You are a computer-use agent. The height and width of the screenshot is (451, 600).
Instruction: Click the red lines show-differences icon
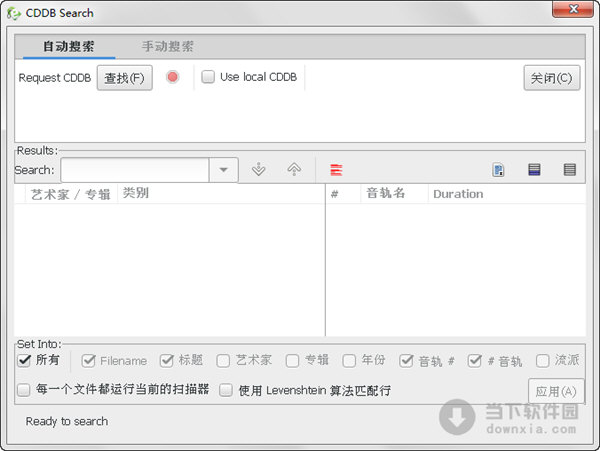click(336, 169)
